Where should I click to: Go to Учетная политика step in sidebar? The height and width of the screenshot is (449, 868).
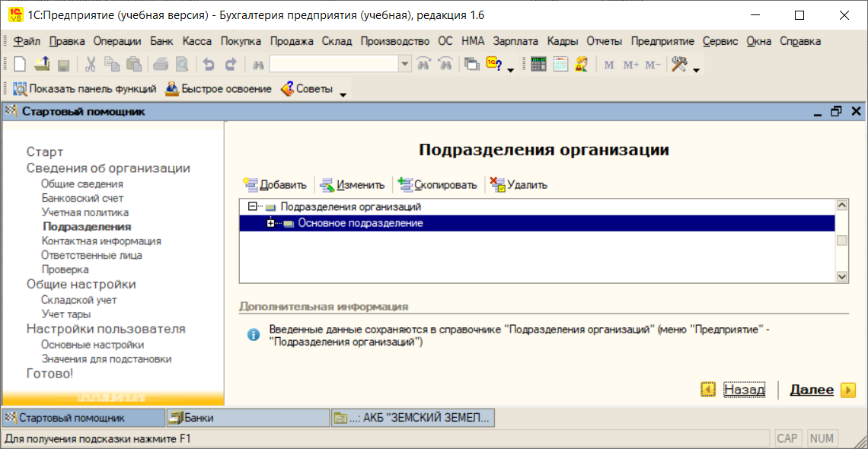[85, 212]
